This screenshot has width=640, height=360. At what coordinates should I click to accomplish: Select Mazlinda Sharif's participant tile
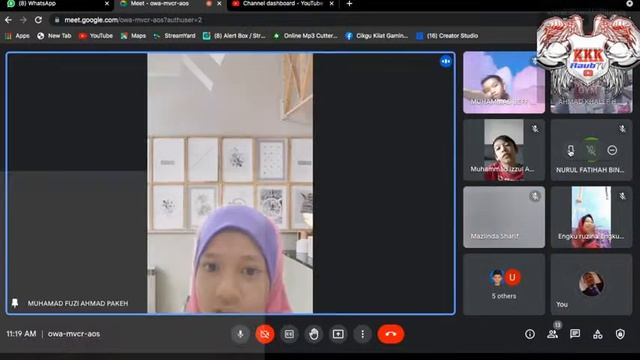(504, 217)
